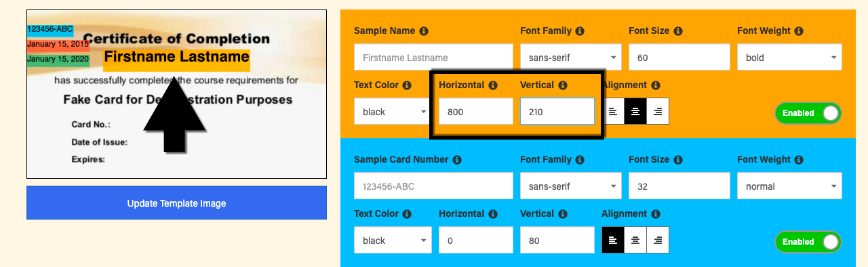This screenshot has height=267, width=868.
Task: Select center alignment in orange name section
Action: click(x=635, y=112)
